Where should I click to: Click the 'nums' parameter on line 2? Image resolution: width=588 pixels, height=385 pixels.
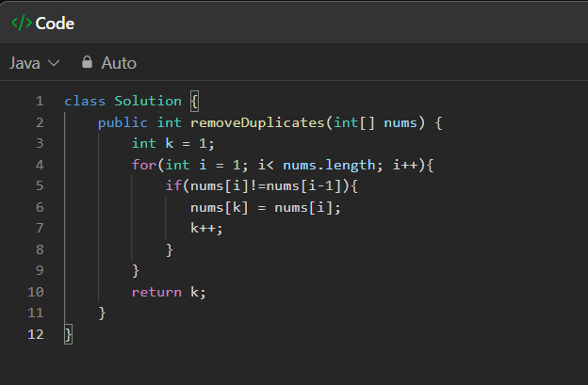(x=400, y=122)
